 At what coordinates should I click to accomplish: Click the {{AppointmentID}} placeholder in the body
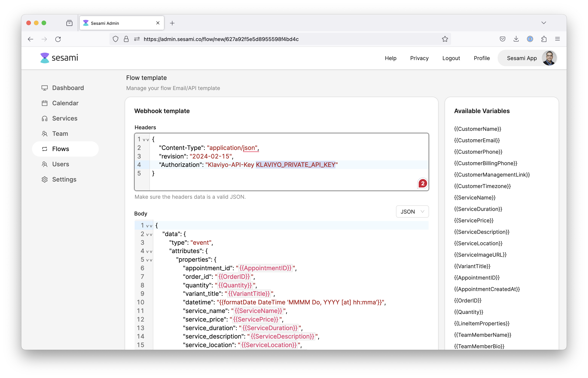pos(265,268)
